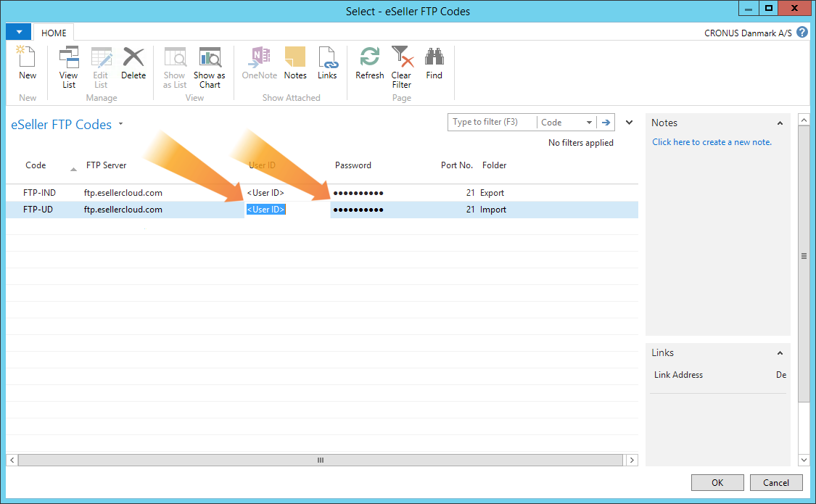Open the help question mark icon
The height and width of the screenshot is (504, 816).
point(802,32)
